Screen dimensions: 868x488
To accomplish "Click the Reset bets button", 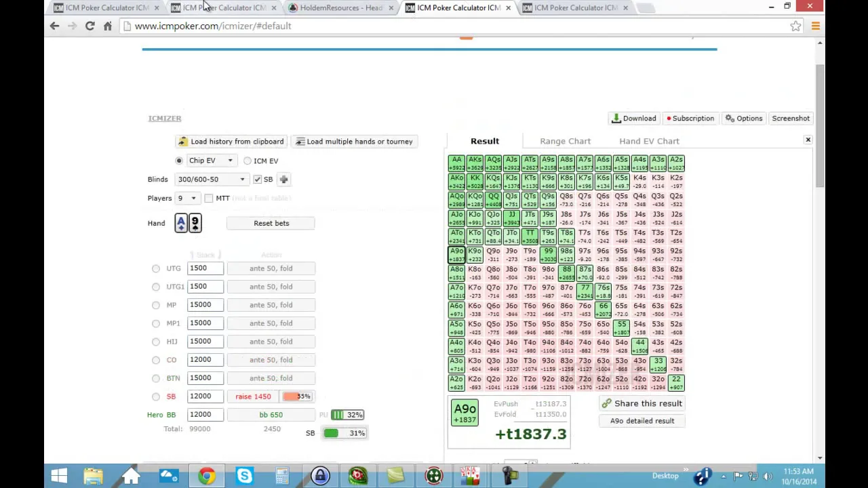I will coord(271,223).
